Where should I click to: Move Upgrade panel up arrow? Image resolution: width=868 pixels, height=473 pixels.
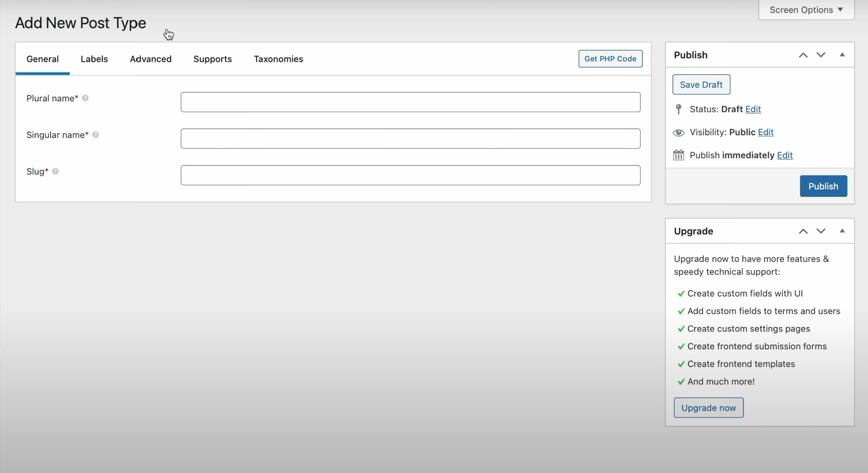pos(803,231)
